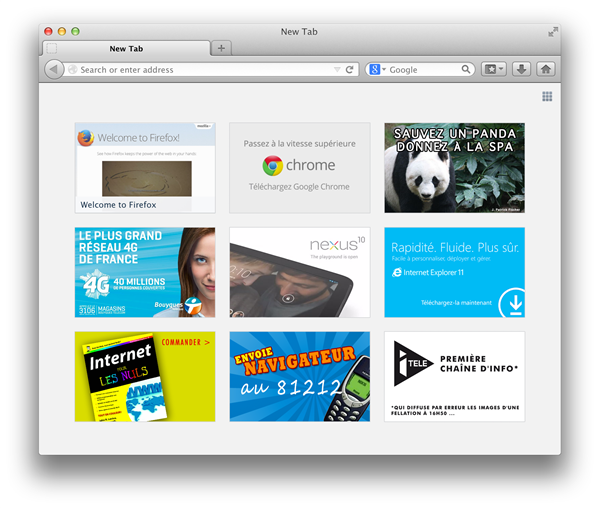The height and width of the screenshot is (508, 599).
Task: Open the Downloads arrow button
Action: click(521, 69)
